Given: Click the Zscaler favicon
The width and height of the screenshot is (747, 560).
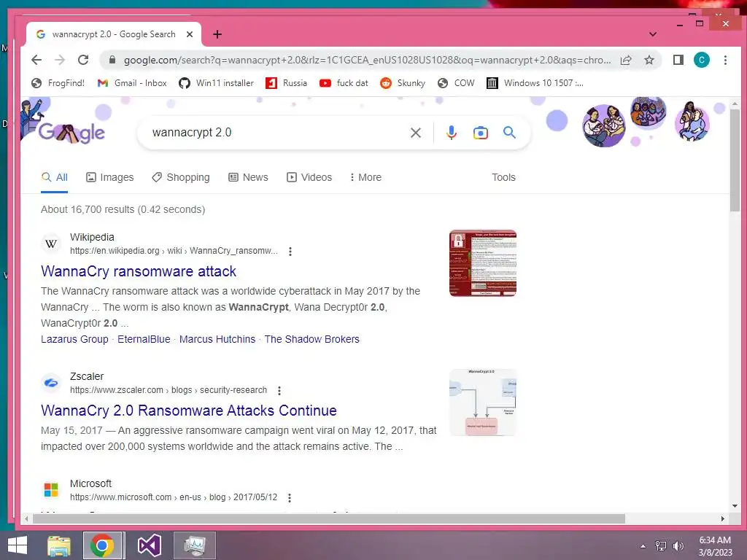Looking at the screenshot, I should coord(51,383).
